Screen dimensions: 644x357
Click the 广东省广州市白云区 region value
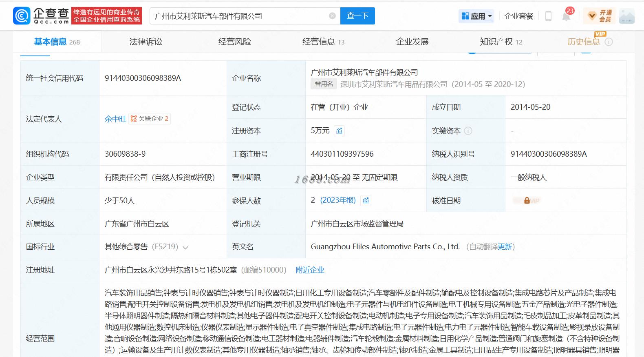137,224
